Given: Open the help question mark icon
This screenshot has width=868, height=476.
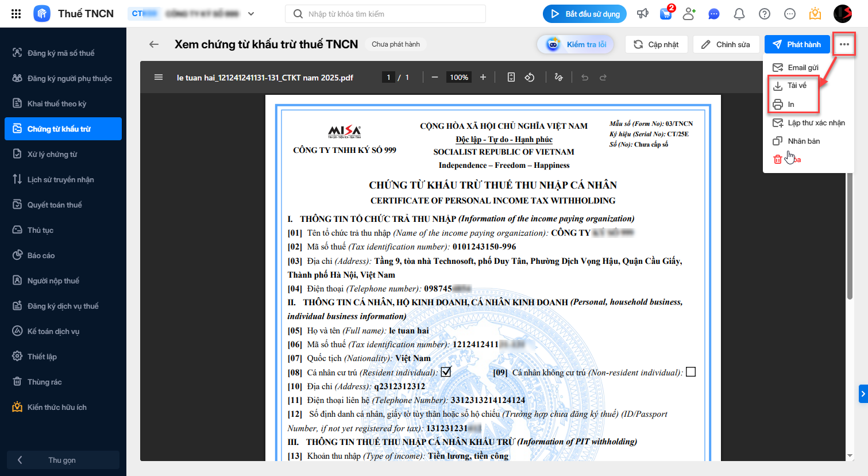Looking at the screenshot, I should [x=765, y=14].
